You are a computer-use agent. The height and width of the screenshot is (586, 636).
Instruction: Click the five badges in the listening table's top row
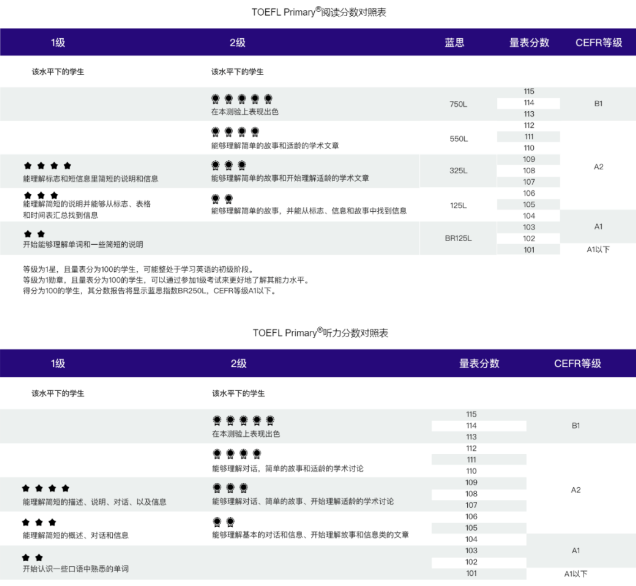point(243,421)
